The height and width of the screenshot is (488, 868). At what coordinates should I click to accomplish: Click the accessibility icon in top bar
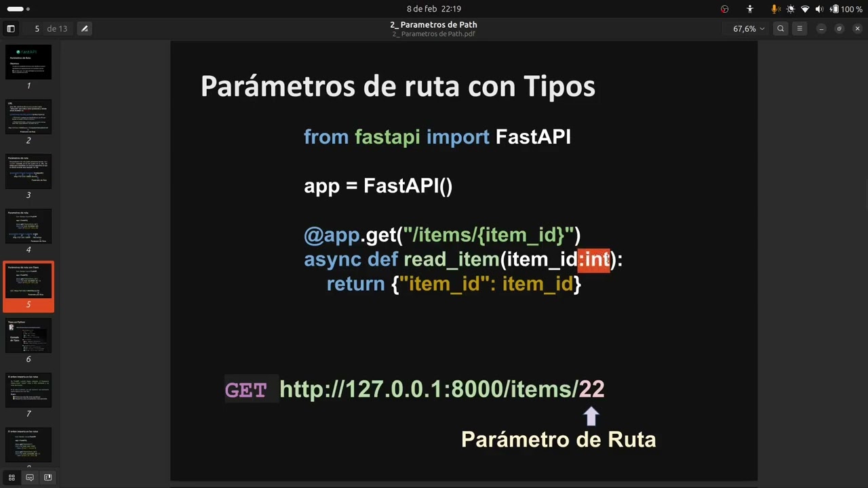[750, 9]
